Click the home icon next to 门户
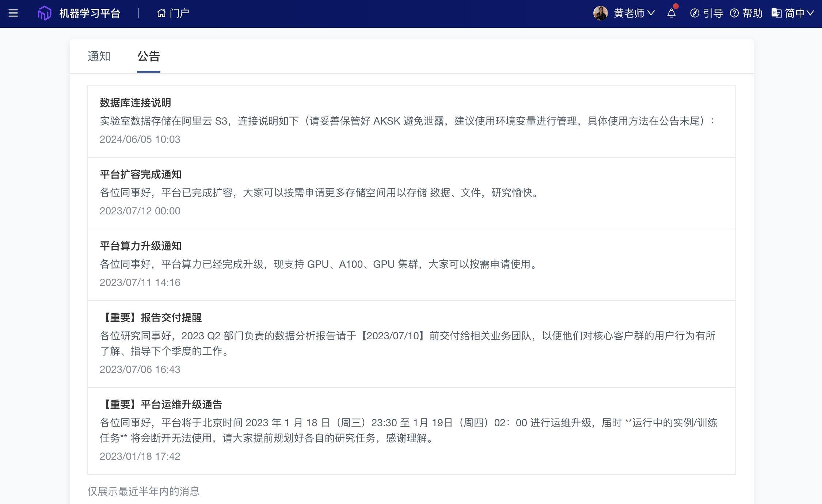 coord(161,14)
